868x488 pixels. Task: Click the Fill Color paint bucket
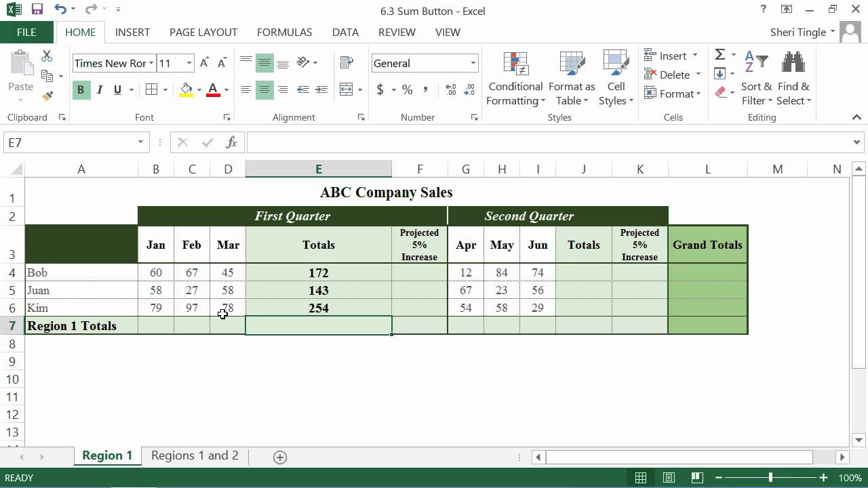[186, 89]
